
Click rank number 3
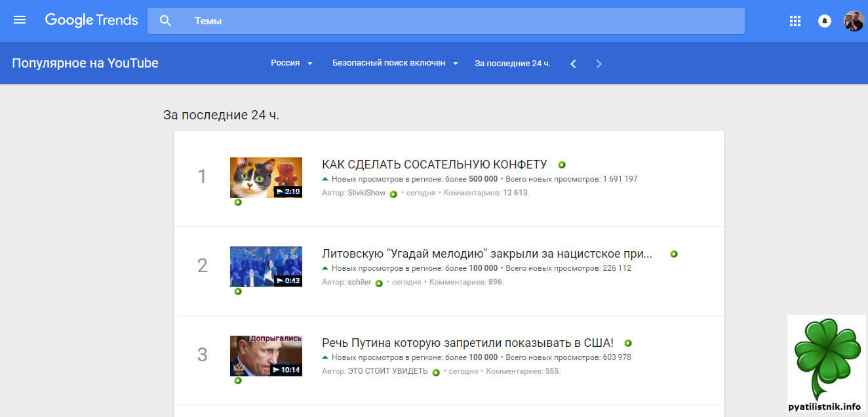[203, 355]
